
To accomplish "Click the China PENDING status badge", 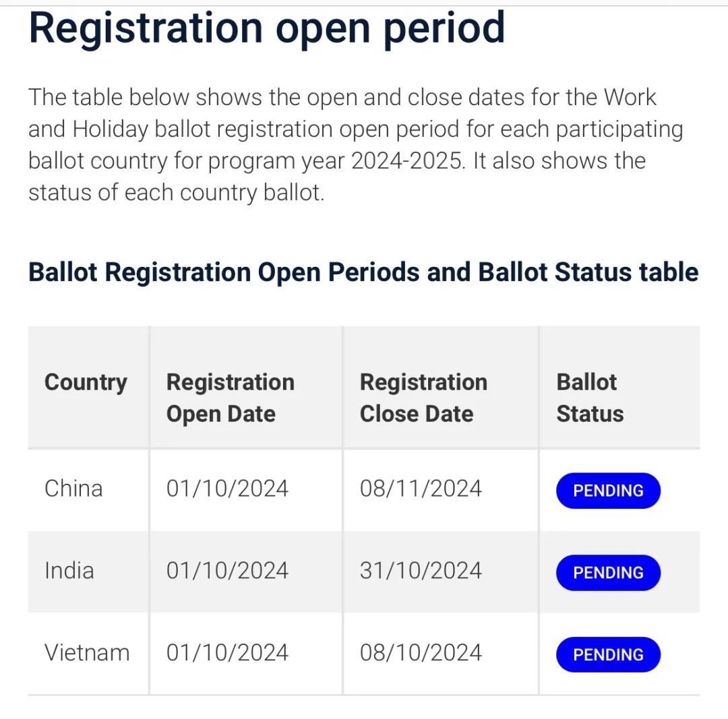I will 608,491.
